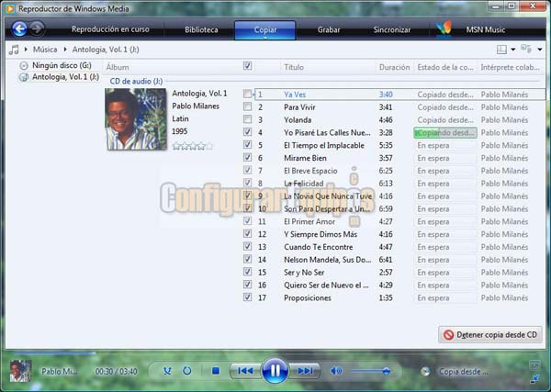
Task: Uncheck track 5 El Tiempo el Implacable
Action: tap(247, 144)
